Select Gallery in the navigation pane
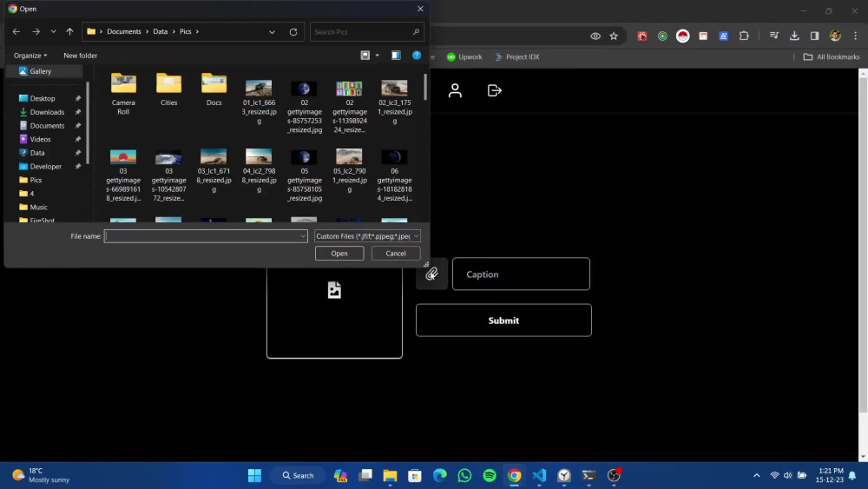This screenshot has height=489, width=868. coord(43,71)
